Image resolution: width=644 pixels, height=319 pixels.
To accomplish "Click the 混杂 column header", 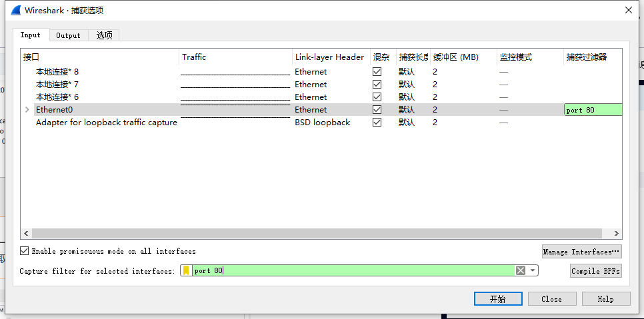I will [x=383, y=57].
